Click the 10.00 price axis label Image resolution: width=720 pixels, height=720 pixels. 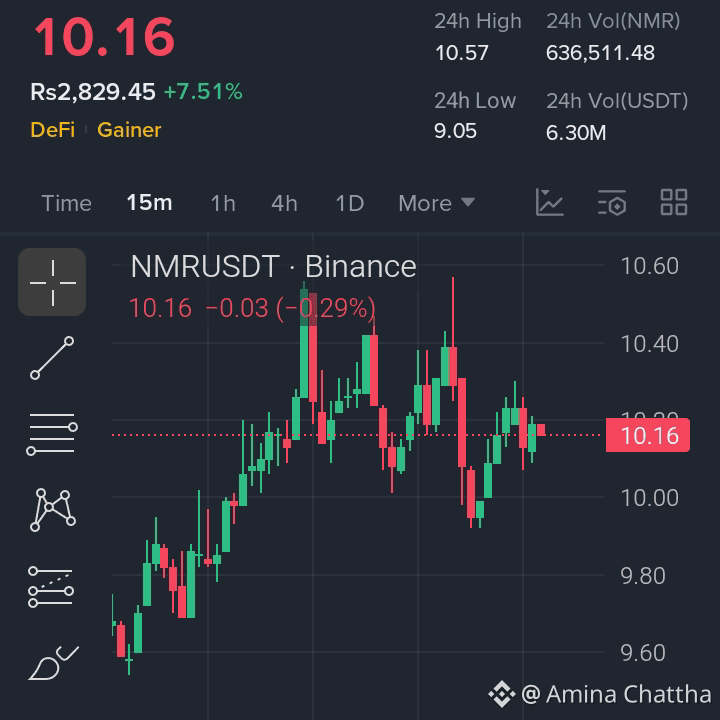pyautogui.click(x=649, y=498)
